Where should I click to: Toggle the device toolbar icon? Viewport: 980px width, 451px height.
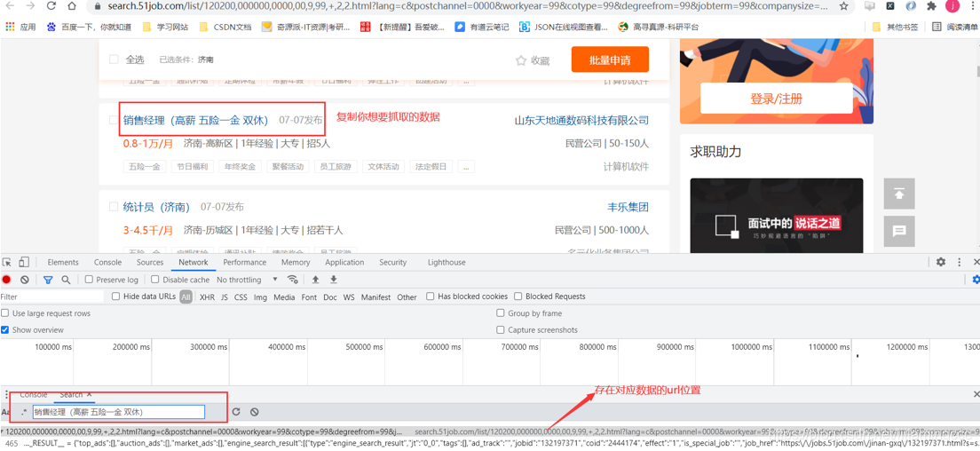[x=24, y=263]
